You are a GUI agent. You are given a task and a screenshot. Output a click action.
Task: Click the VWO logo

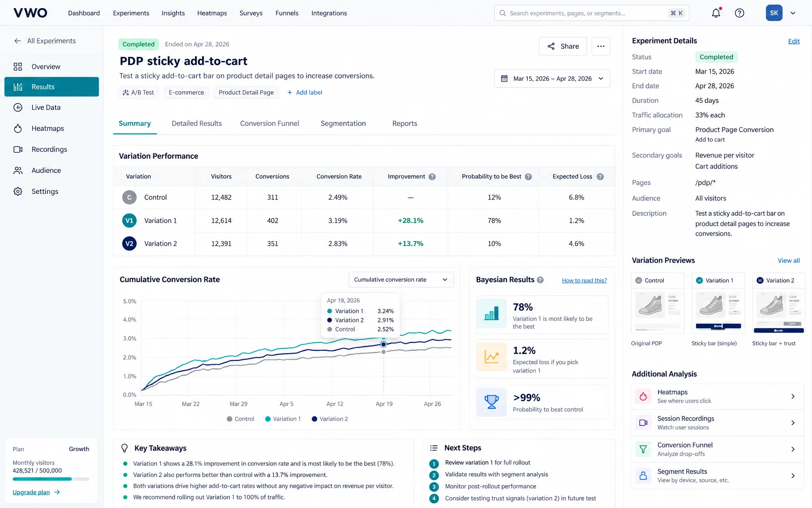tap(30, 13)
